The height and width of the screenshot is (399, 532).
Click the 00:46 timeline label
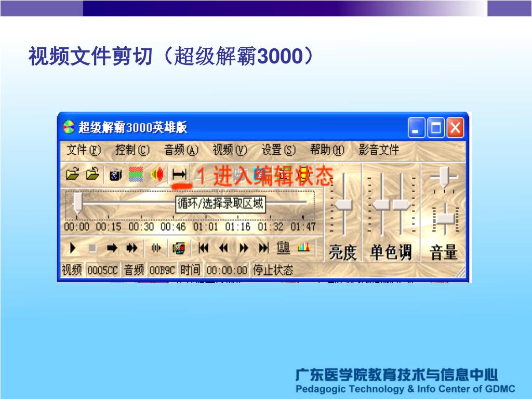173,227
